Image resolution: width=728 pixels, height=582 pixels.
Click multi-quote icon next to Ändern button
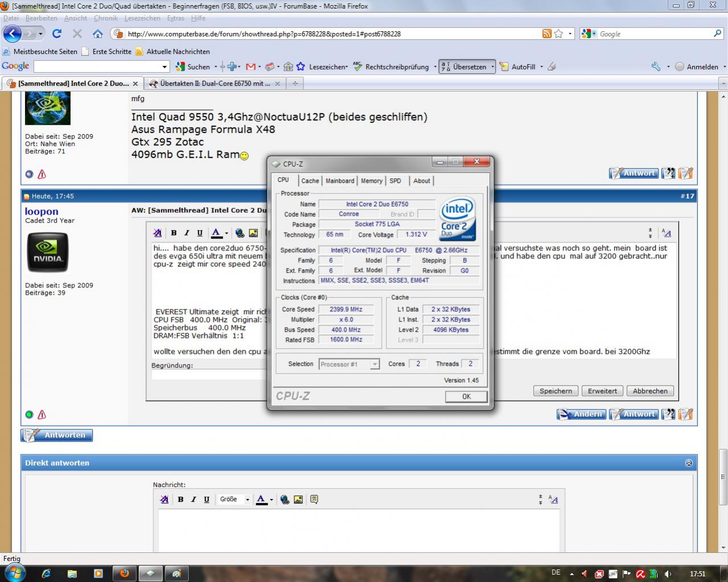[668, 414]
